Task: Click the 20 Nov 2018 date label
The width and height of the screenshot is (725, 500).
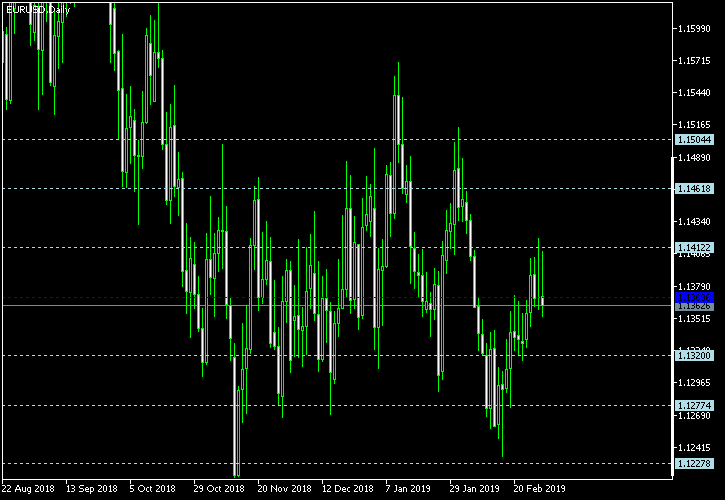Action: pyautogui.click(x=284, y=488)
